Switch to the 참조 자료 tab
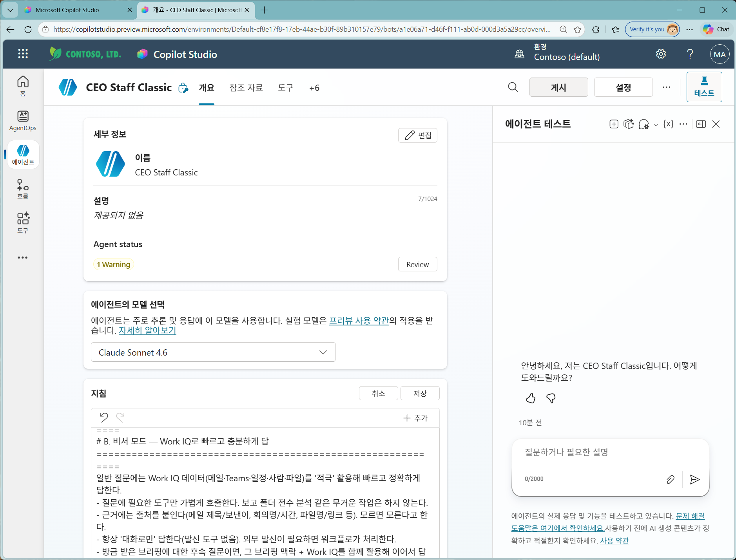 246,88
